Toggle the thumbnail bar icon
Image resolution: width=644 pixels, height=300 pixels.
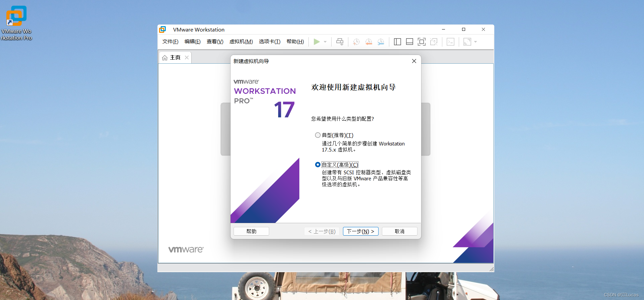tap(409, 42)
